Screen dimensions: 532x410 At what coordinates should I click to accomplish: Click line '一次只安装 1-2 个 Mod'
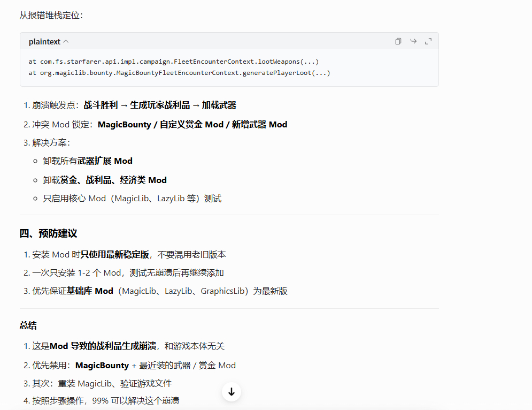pyautogui.click(x=124, y=273)
